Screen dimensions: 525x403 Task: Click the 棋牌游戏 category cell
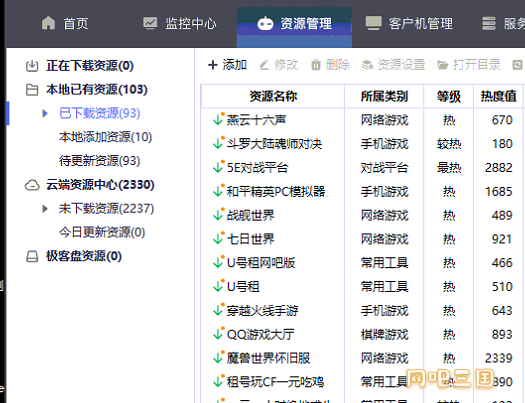pyautogui.click(x=384, y=334)
